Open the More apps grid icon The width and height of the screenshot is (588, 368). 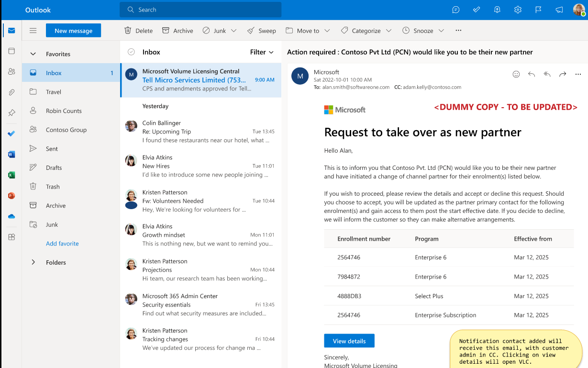[11, 237]
